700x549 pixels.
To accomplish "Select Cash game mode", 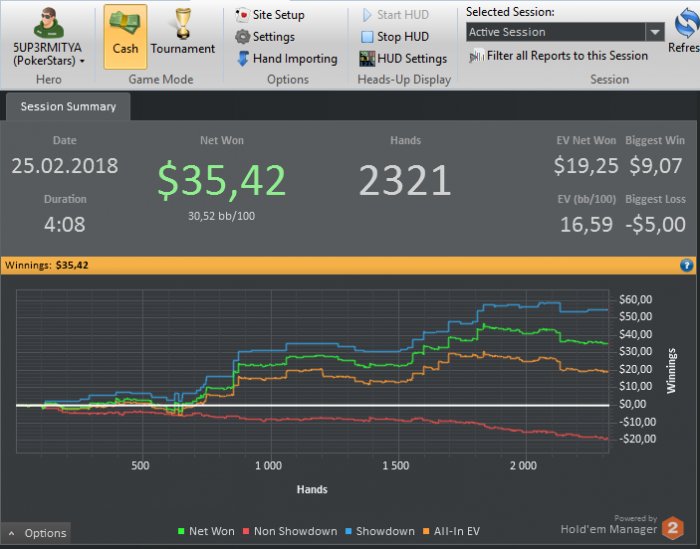I will point(125,37).
